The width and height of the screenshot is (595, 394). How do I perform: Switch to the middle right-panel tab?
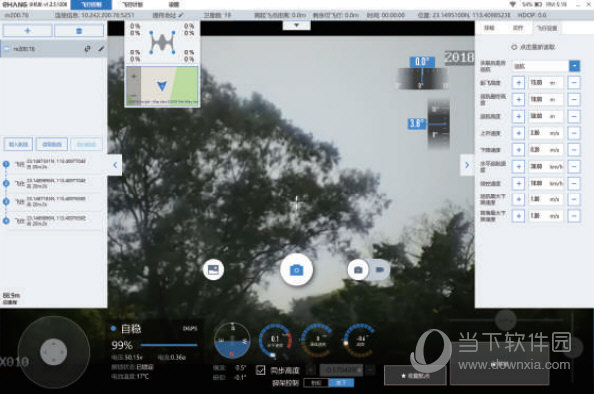pyautogui.click(x=518, y=28)
